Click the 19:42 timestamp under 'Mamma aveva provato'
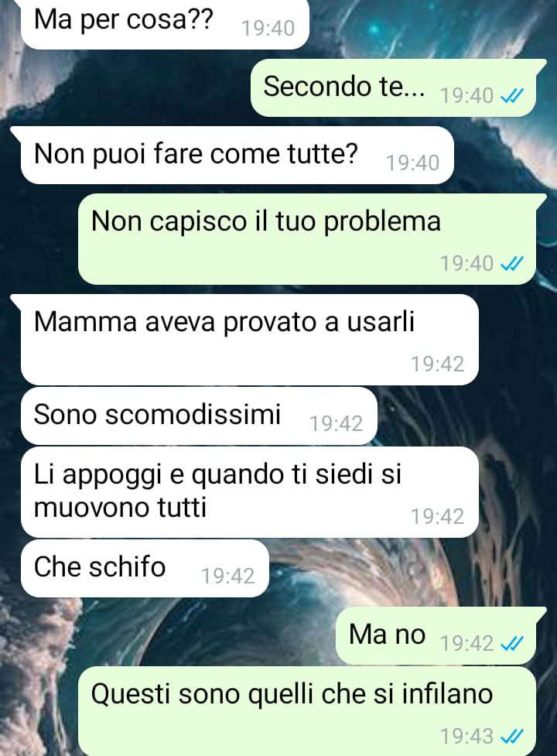Screen dimensions: 557x756 coord(438,364)
